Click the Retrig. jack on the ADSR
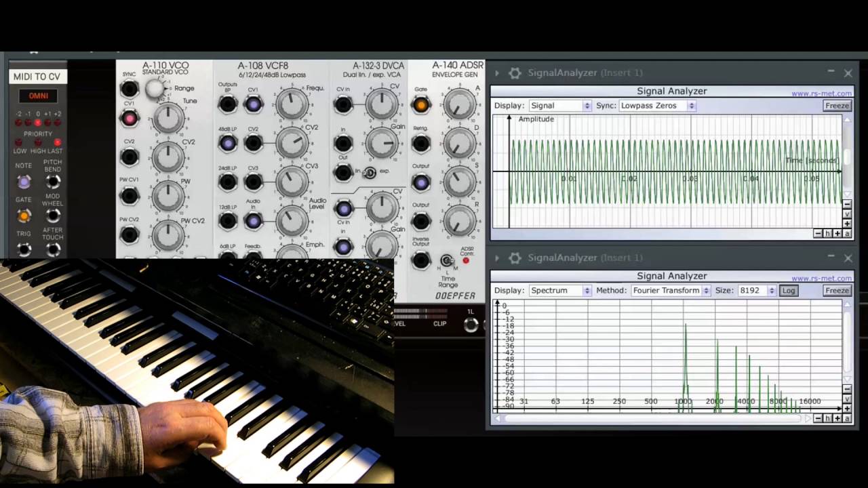 [421, 143]
